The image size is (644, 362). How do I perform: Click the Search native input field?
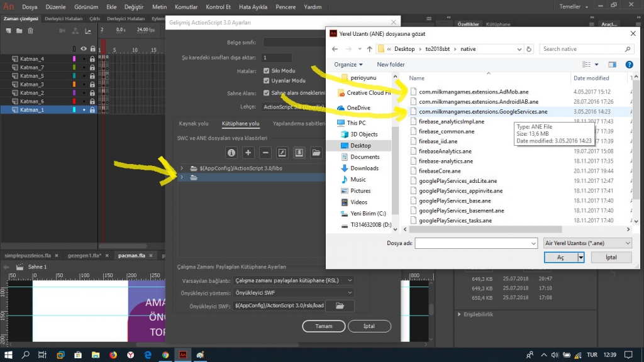tap(586, 49)
